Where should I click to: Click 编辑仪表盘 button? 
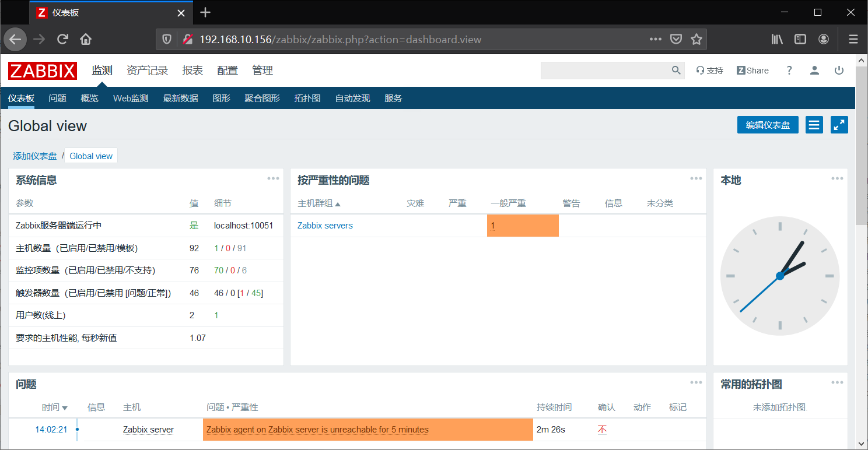click(768, 125)
